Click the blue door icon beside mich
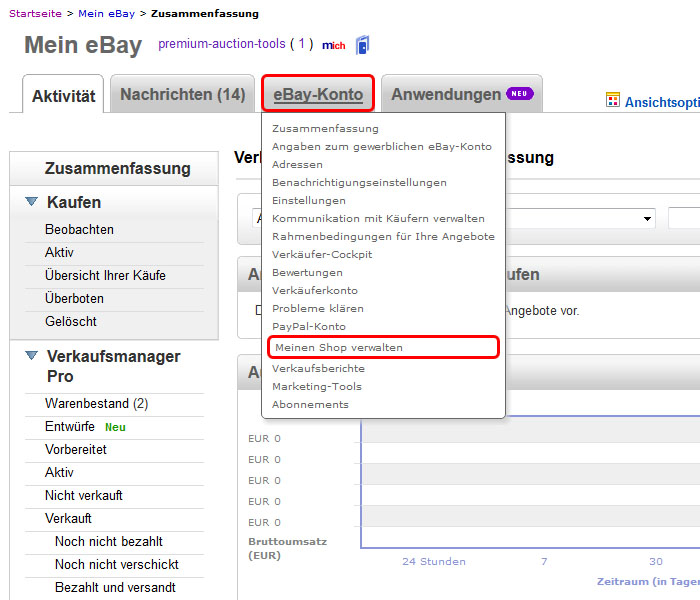The height and width of the screenshot is (600, 700). tap(362, 45)
